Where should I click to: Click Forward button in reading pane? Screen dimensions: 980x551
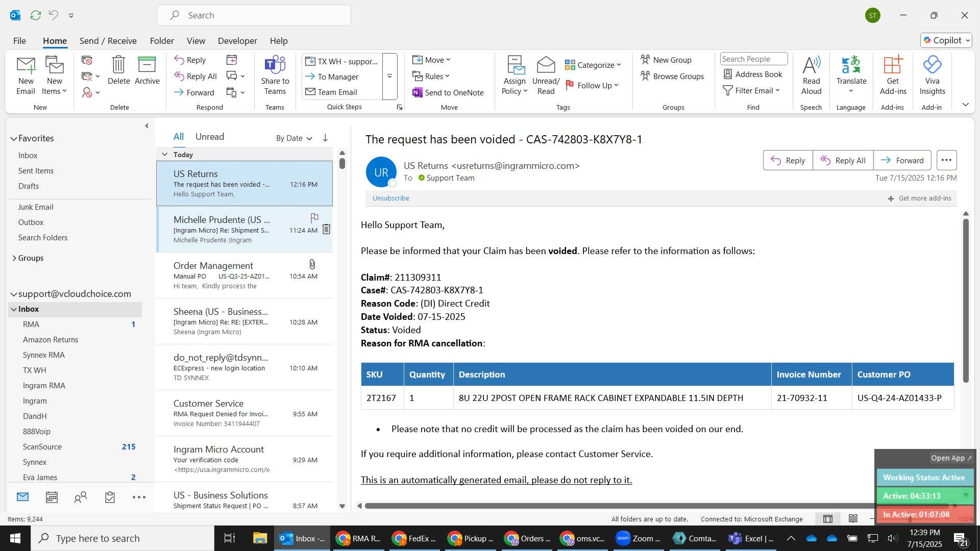click(x=902, y=160)
